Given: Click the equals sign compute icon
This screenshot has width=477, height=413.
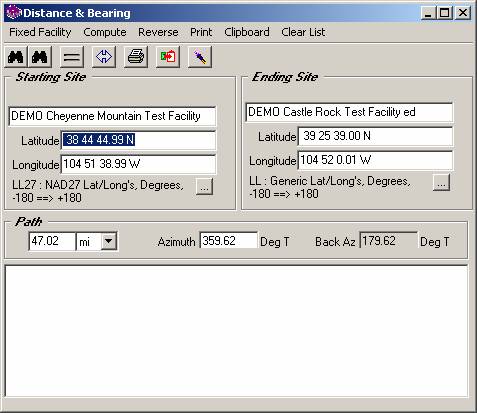Looking at the screenshot, I should pyautogui.click(x=72, y=57).
